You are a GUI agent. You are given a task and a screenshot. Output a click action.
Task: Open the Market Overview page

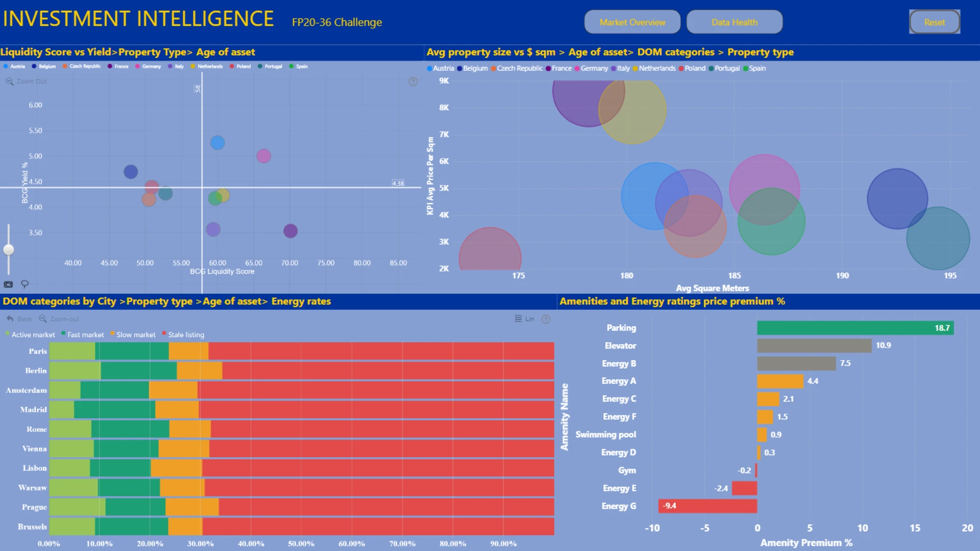(632, 22)
